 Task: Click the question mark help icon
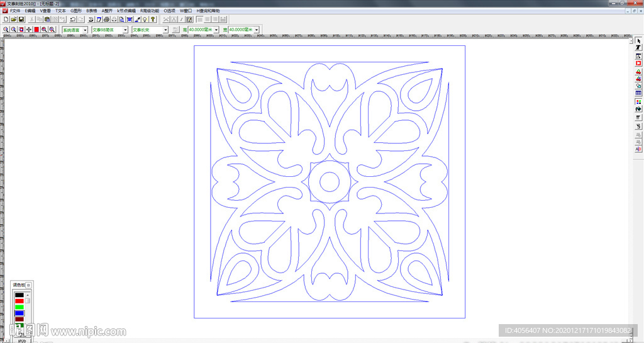coord(153,20)
